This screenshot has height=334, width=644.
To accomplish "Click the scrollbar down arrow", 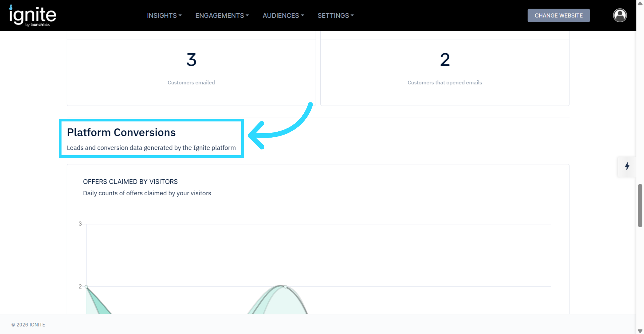I will 640,331.
